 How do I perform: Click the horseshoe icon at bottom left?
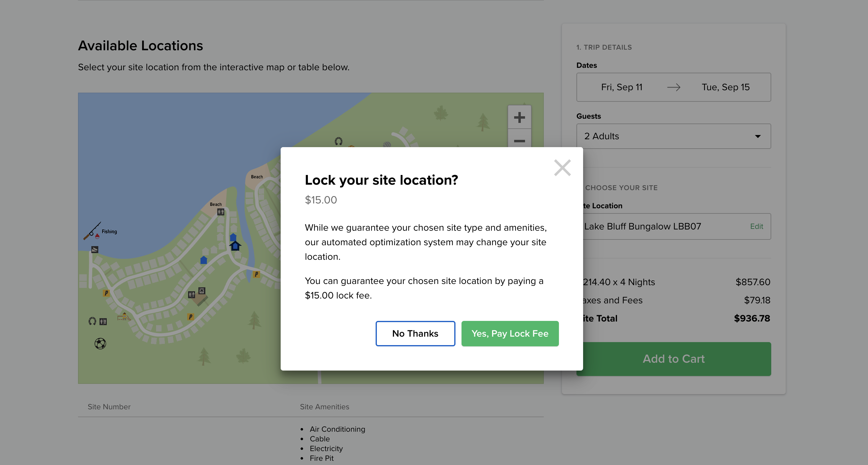[x=92, y=321]
